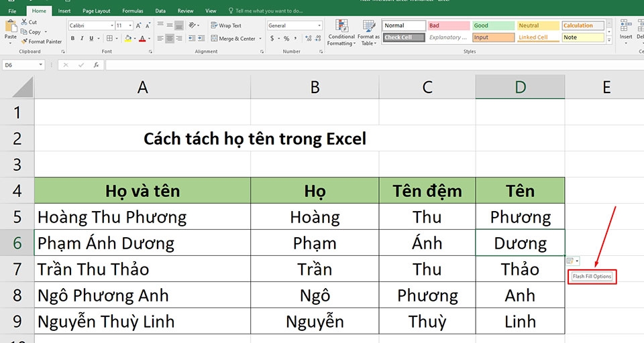Screen dimensions: 644x343
Task: Switch to the Formulas tab
Action: pyautogui.click(x=133, y=11)
